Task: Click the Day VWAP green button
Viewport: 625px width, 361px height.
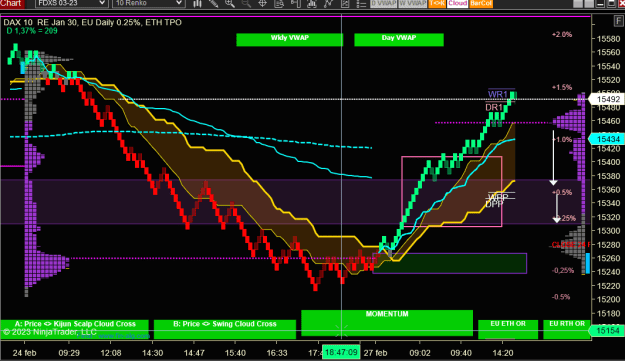Action: click(399, 39)
